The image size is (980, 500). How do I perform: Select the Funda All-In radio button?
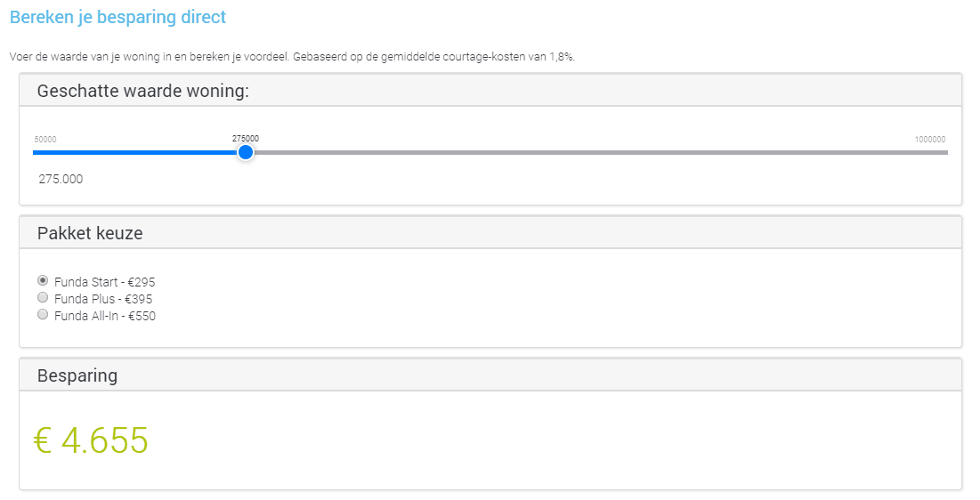point(43,314)
